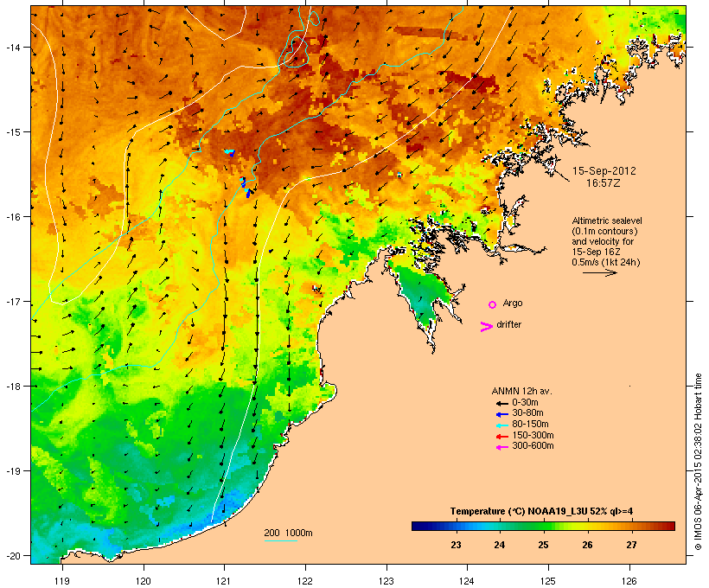Click the 'Argo' legend label
709x588 pixels.
pyautogui.click(x=513, y=303)
